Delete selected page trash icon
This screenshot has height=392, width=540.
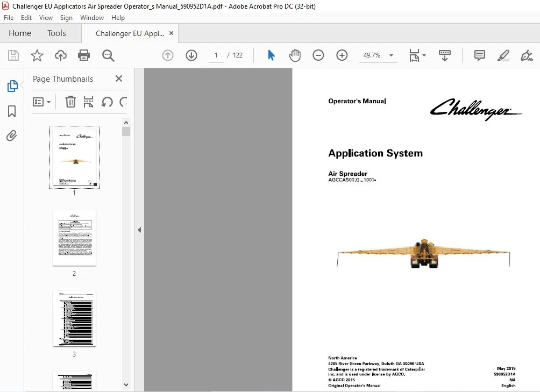coord(70,102)
